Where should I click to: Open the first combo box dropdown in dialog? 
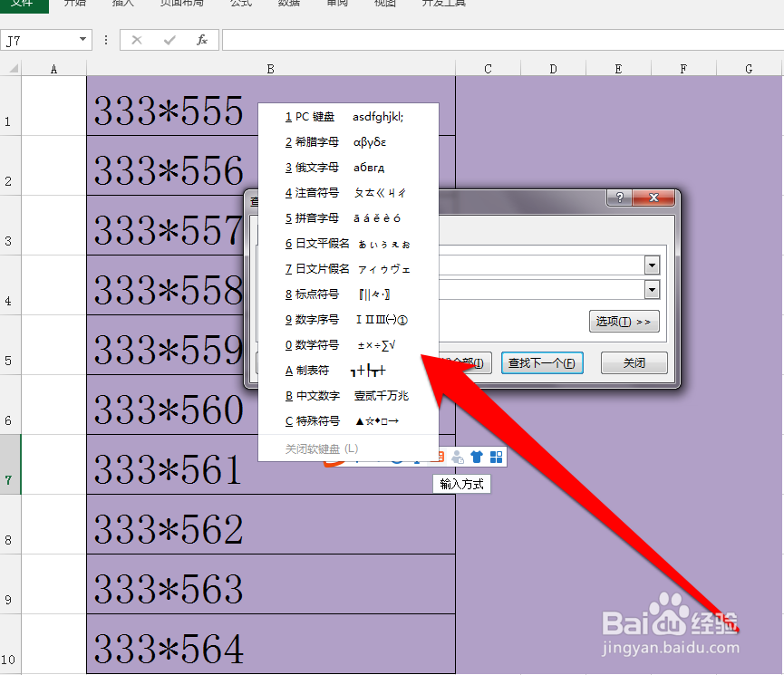(652, 265)
